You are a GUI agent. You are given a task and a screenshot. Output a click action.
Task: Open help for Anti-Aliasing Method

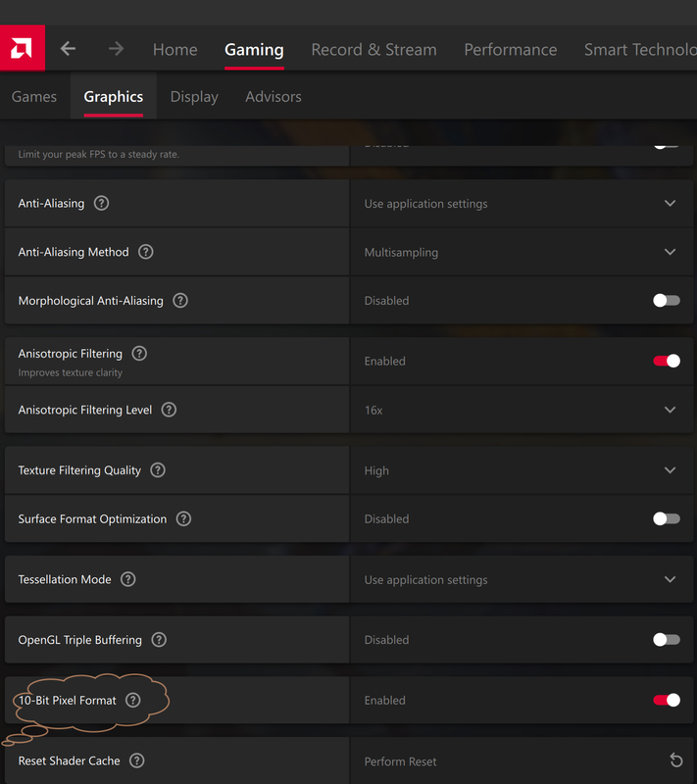click(145, 252)
